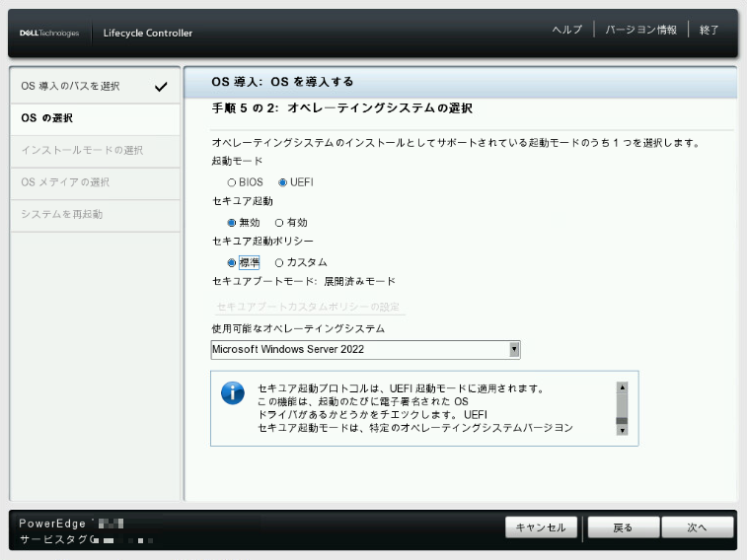
Task: Select the OS 導入のパスを選択 step
Action: tap(96, 86)
